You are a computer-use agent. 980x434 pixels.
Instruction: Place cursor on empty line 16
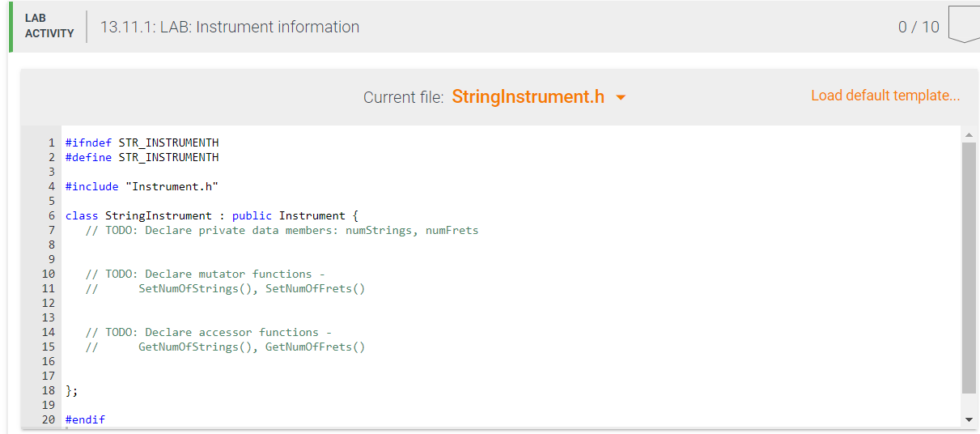click(510, 361)
